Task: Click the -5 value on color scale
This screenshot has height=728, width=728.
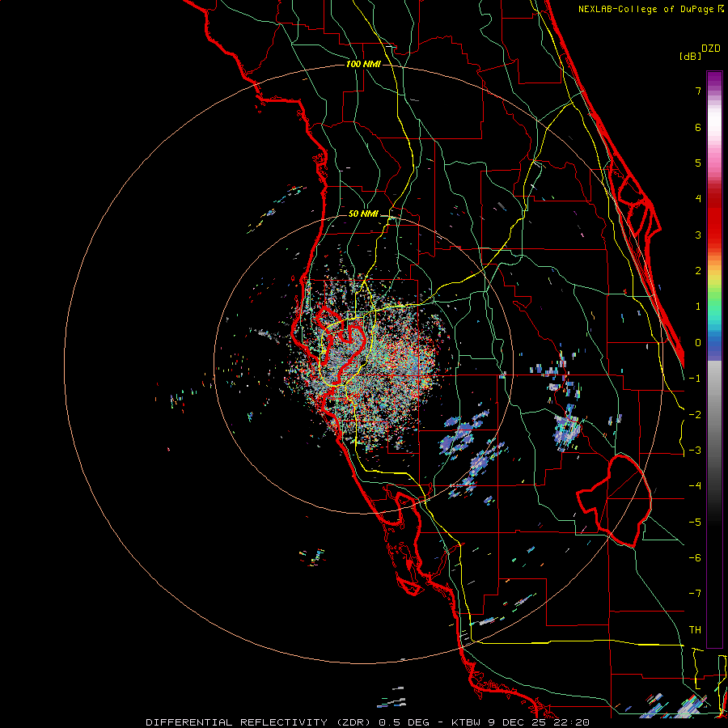Action: (x=695, y=522)
